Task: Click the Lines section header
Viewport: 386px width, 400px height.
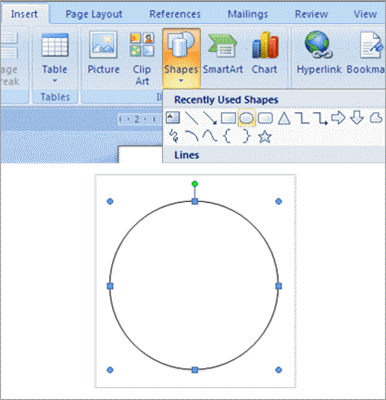Action: click(x=187, y=155)
